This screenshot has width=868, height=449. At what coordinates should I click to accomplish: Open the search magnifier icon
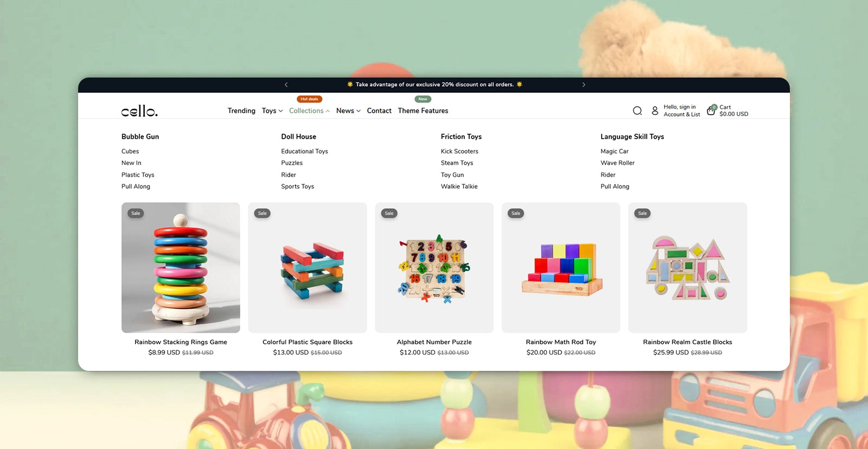(637, 111)
